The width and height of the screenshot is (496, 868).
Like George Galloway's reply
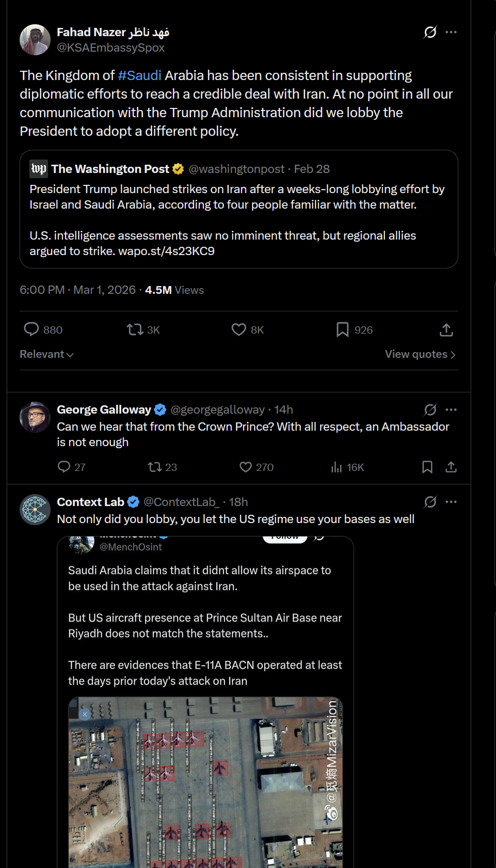pos(246,467)
